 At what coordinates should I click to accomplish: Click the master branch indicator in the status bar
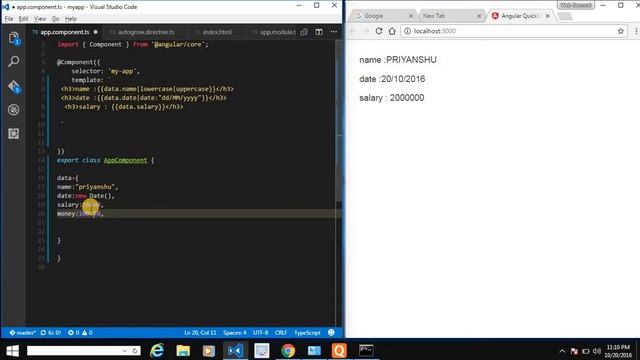(22, 333)
